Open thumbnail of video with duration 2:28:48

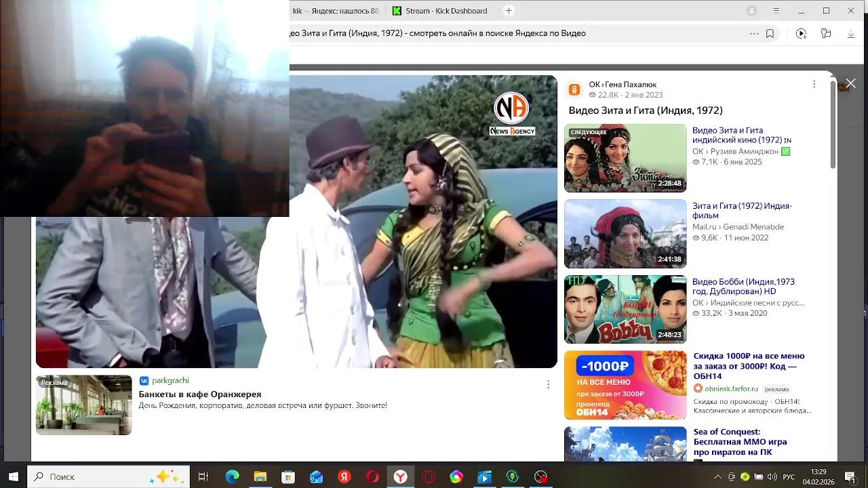[625, 158]
